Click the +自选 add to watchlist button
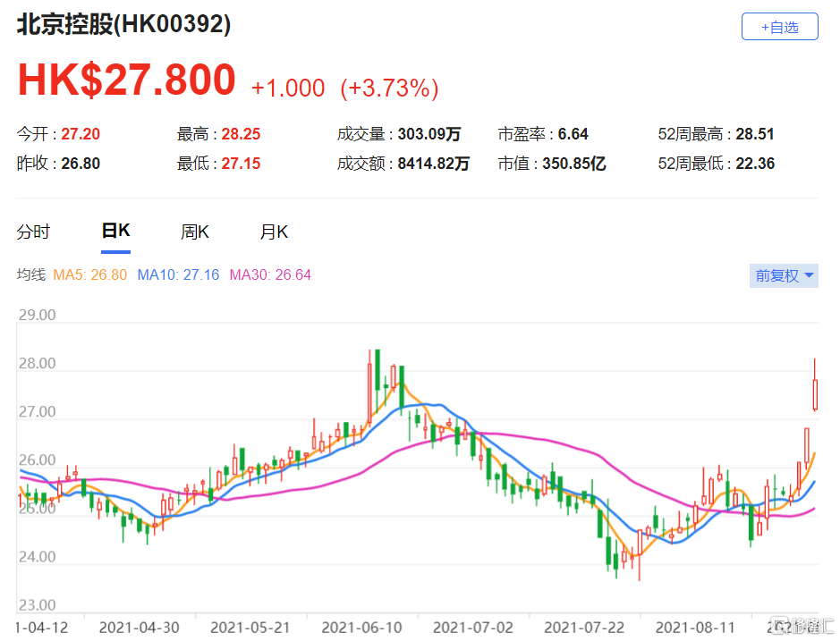The width and height of the screenshot is (840, 641). click(779, 27)
